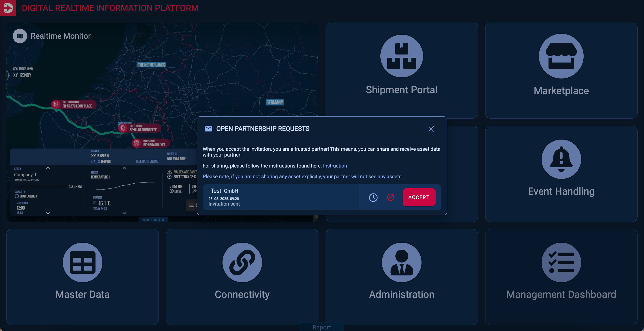This screenshot has height=331, width=644.
Task: Open Master Data table icon
Action: coord(83,262)
